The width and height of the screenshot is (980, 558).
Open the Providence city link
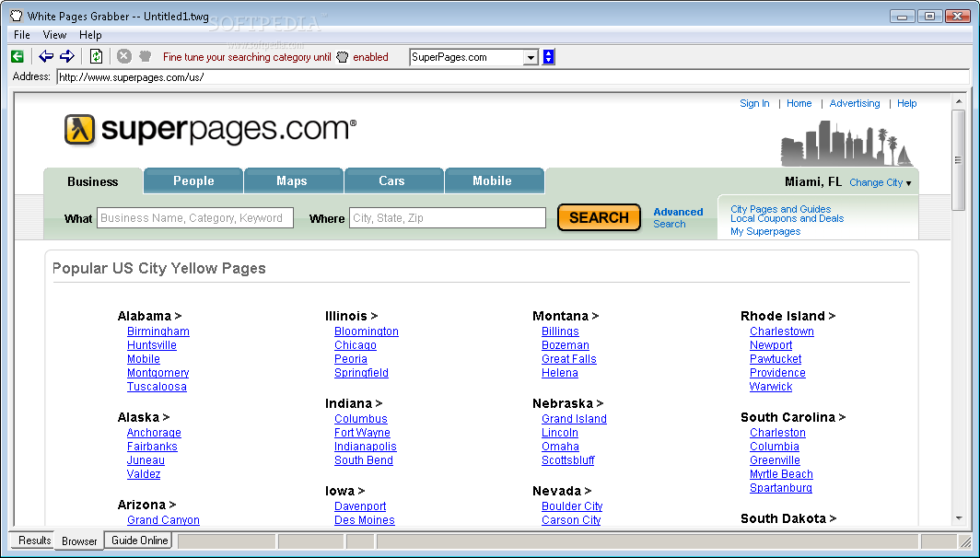pos(777,372)
